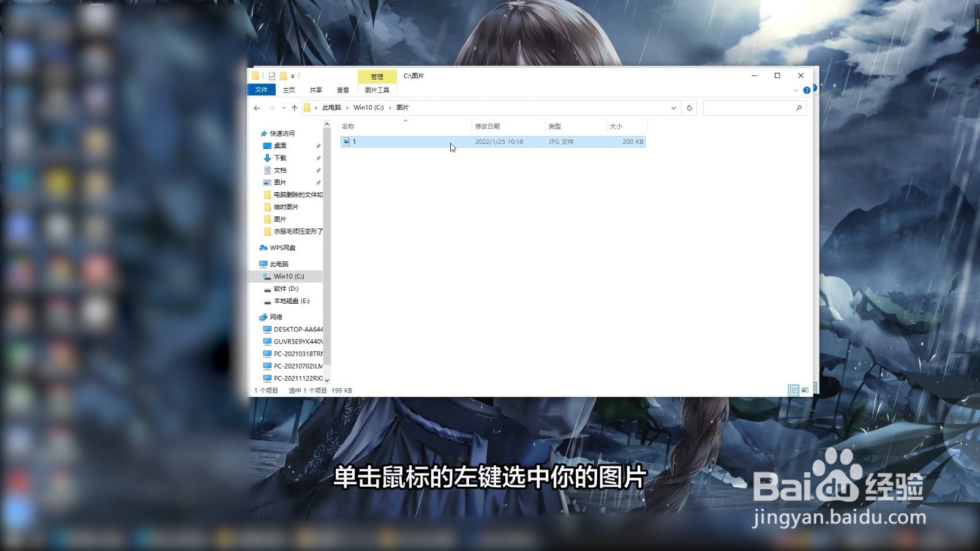
Task: Open 桌面 in quick access
Action: 280,146
